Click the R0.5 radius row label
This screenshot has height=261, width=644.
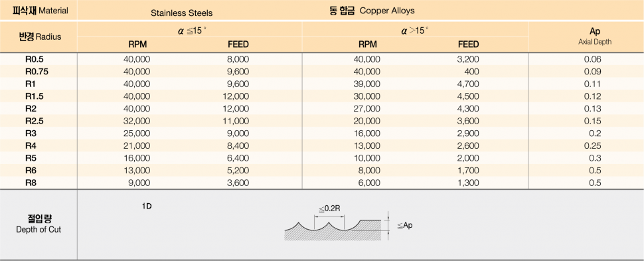(x=34, y=59)
